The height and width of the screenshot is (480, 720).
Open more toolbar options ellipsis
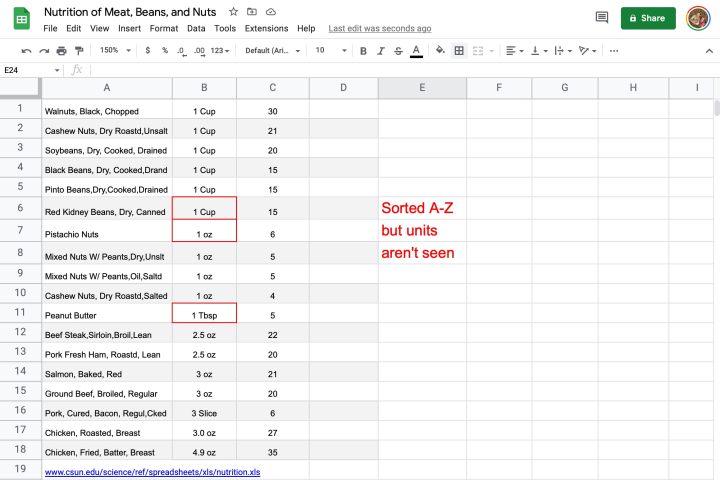[614, 51]
